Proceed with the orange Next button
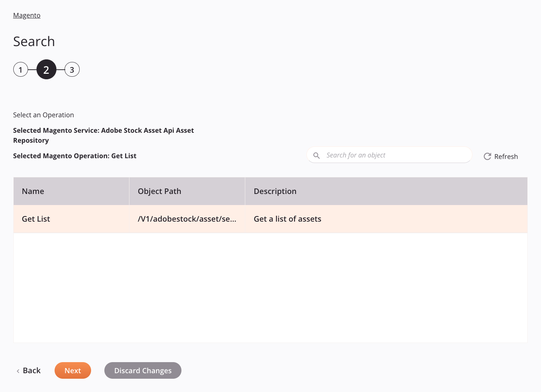This screenshot has width=541, height=392. (73, 370)
